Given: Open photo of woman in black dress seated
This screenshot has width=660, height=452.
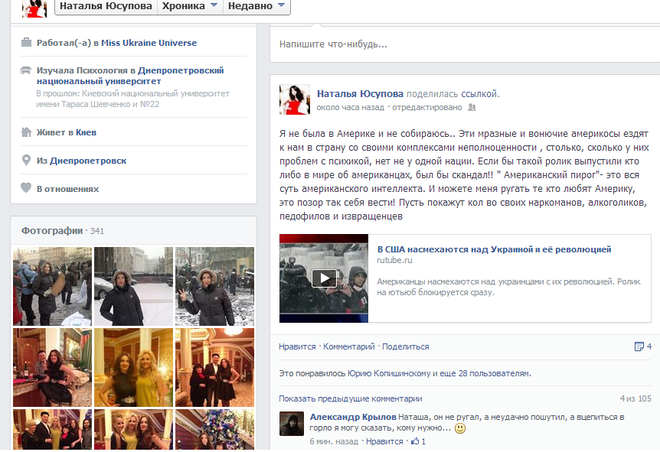Looking at the screenshot, I should click(x=52, y=367).
